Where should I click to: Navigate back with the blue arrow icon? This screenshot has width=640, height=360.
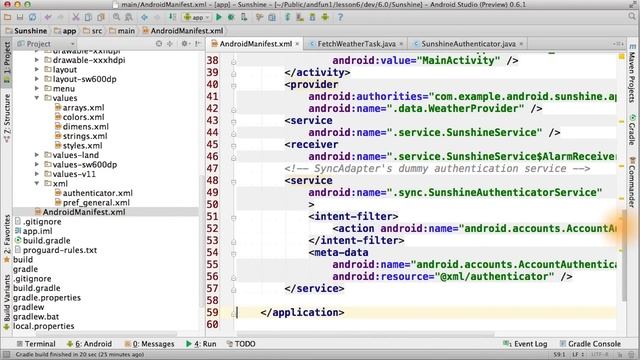pyautogui.click(x=144, y=18)
